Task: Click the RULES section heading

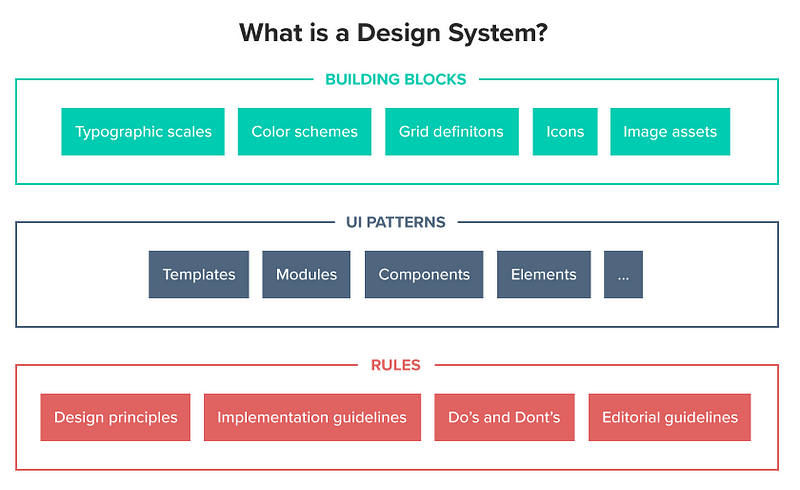Action: coord(395,365)
